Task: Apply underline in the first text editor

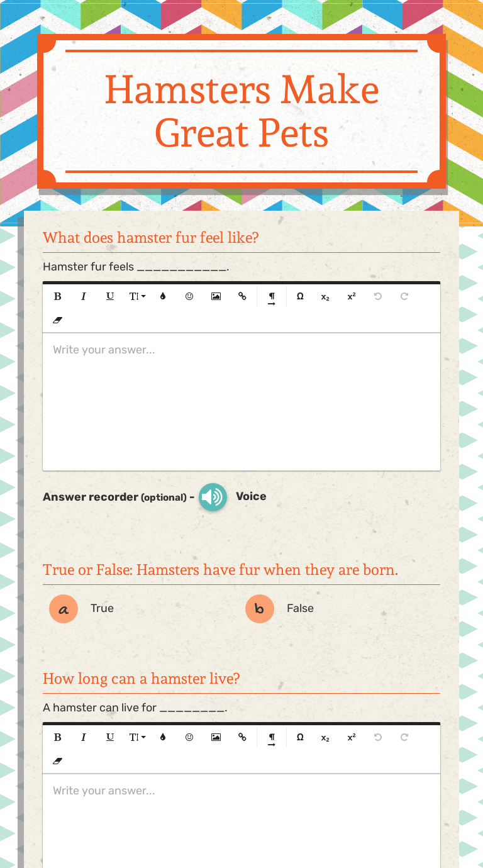Action: coord(110,296)
